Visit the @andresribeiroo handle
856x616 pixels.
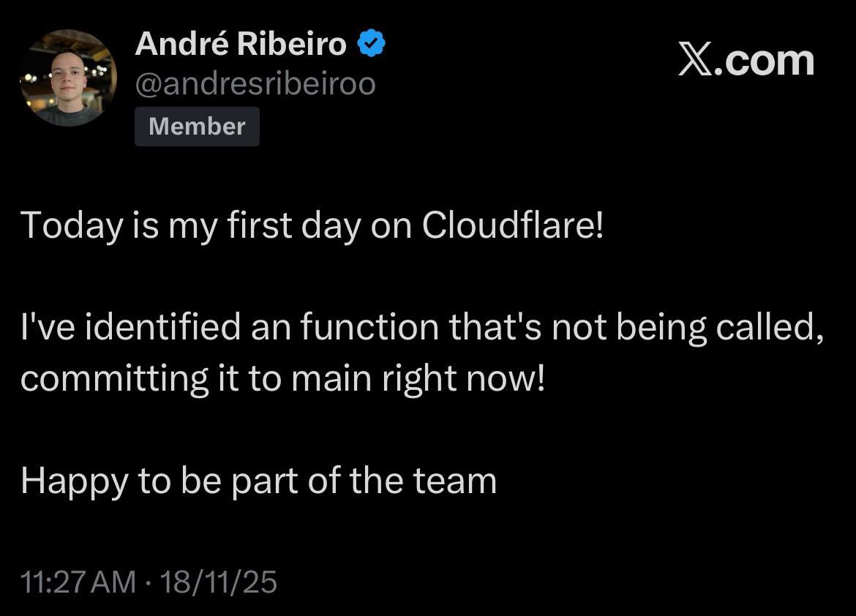(255, 85)
